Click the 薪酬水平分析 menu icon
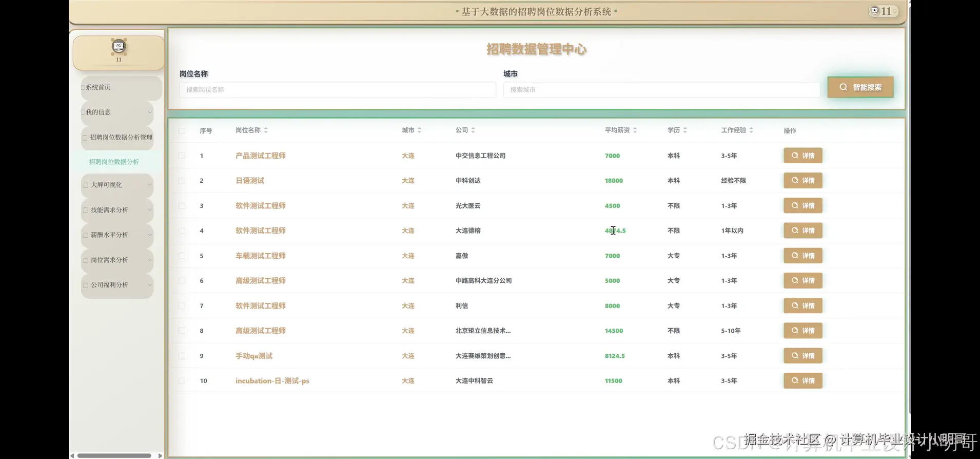The width and height of the screenshot is (980, 459). (x=86, y=235)
